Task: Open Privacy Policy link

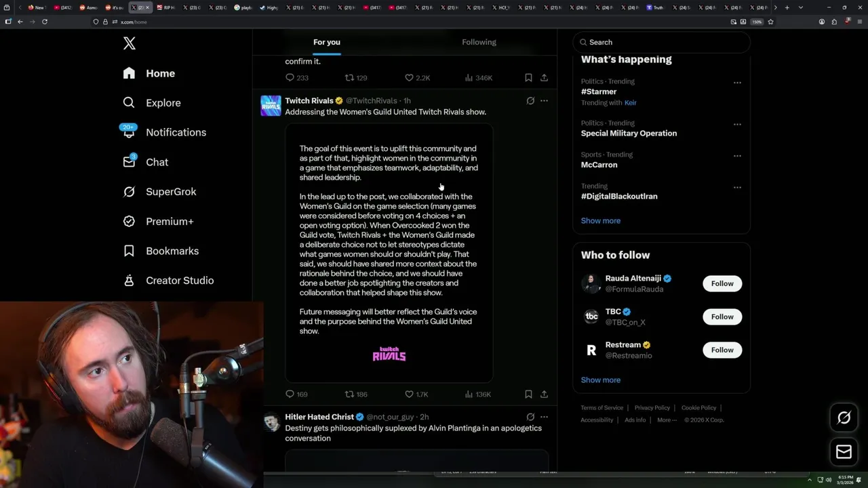Action: (x=652, y=408)
